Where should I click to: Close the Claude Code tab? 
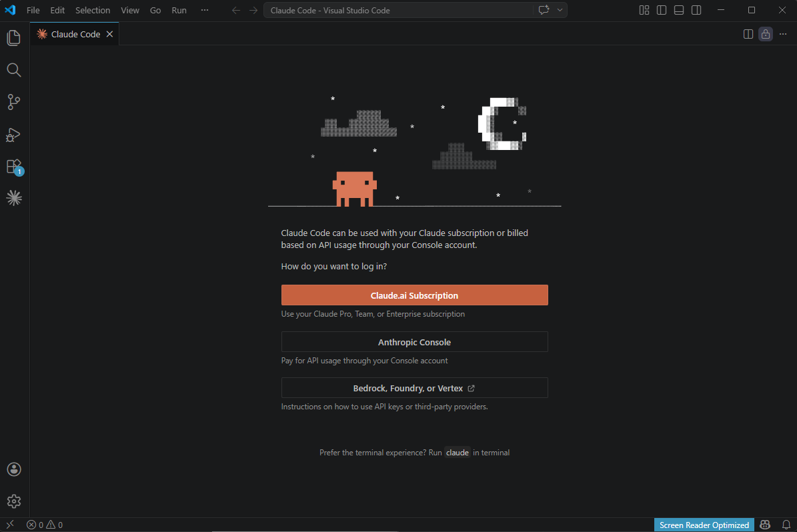pos(110,34)
